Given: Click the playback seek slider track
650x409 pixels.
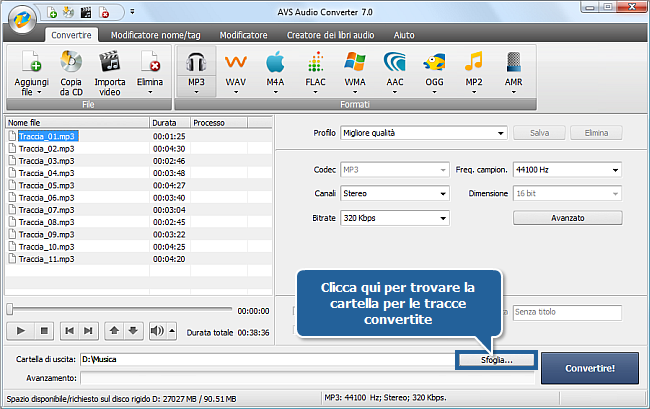Looking at the screenshot, I should click(x=120, y=310).
